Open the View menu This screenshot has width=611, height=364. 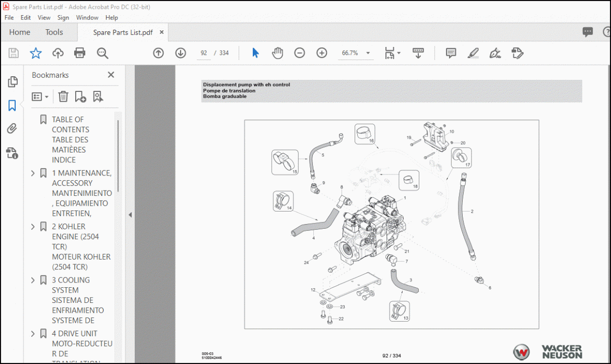(44, 17)
